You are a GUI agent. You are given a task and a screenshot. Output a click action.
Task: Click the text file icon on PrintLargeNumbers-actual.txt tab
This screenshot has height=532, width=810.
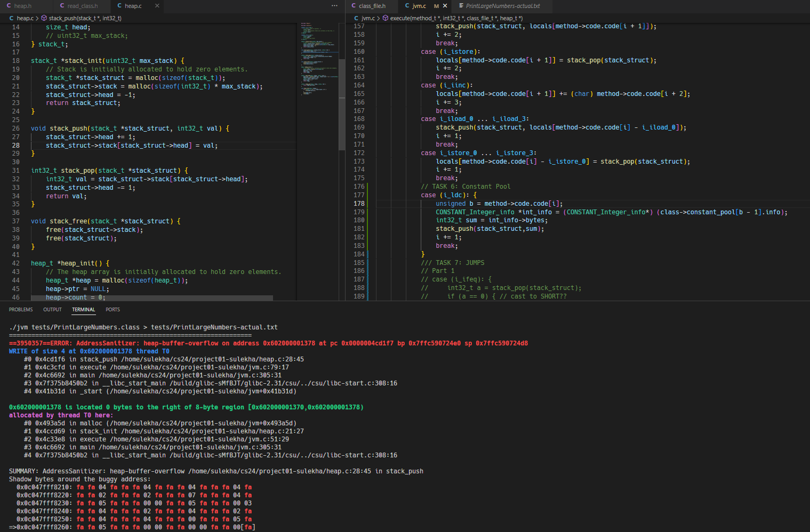pos(461,6)
